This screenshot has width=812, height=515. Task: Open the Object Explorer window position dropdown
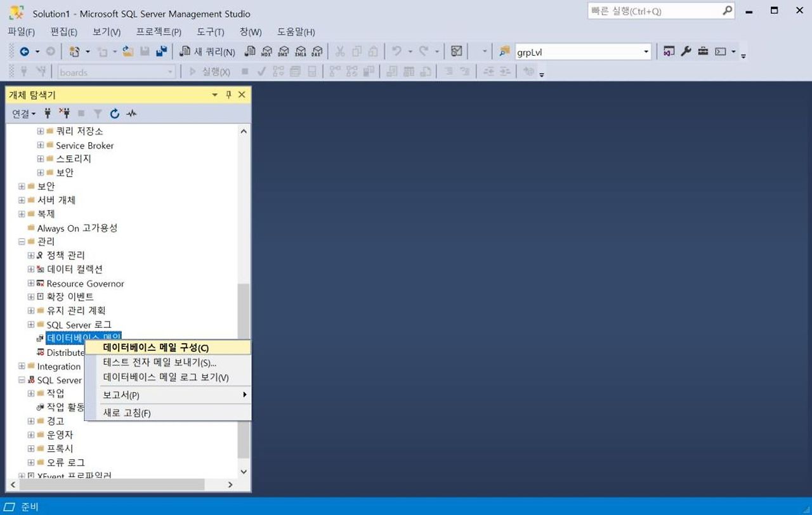tap(215, 95)
